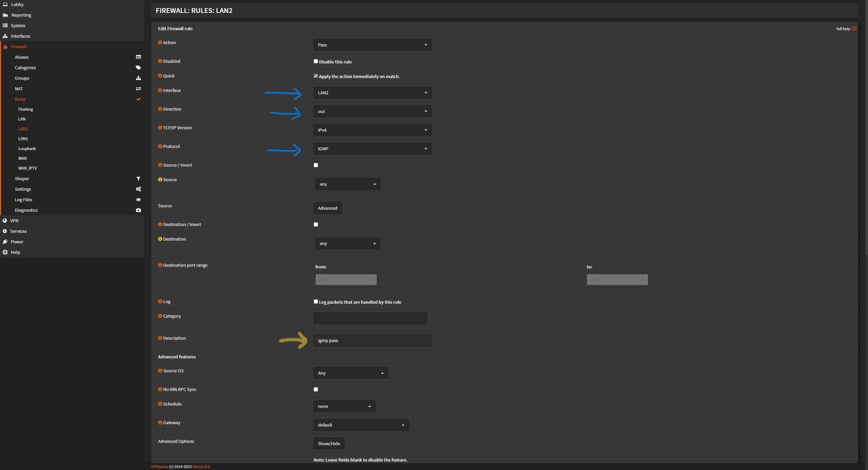The image size is (868, 470).
Task: Click the Diagnostics medkit icon
Action: pyautogui.click(x=138, y=210)
